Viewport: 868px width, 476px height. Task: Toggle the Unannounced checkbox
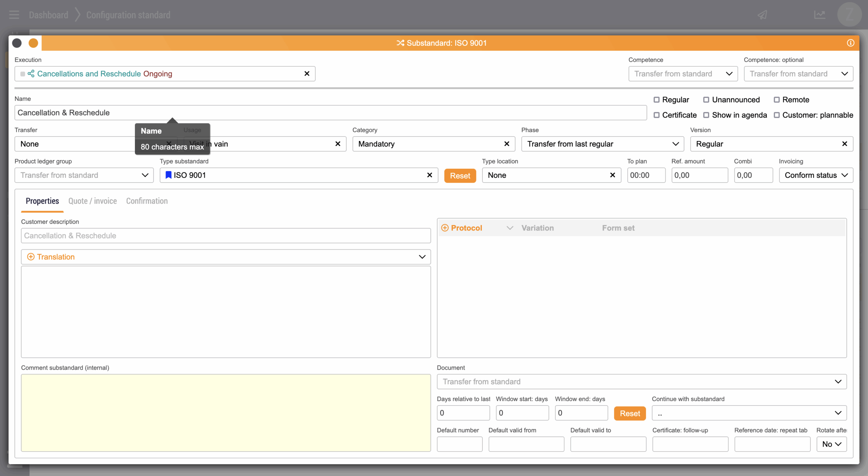[706, 100]
